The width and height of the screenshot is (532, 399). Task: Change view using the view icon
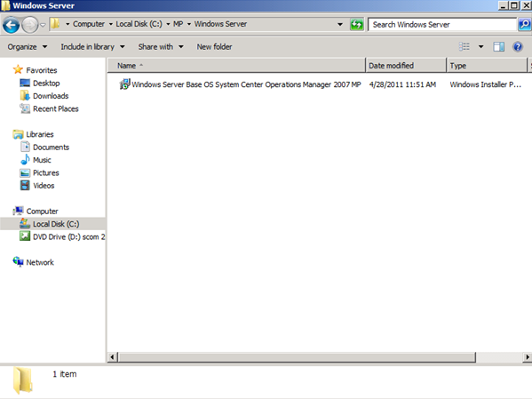(465, 46)
